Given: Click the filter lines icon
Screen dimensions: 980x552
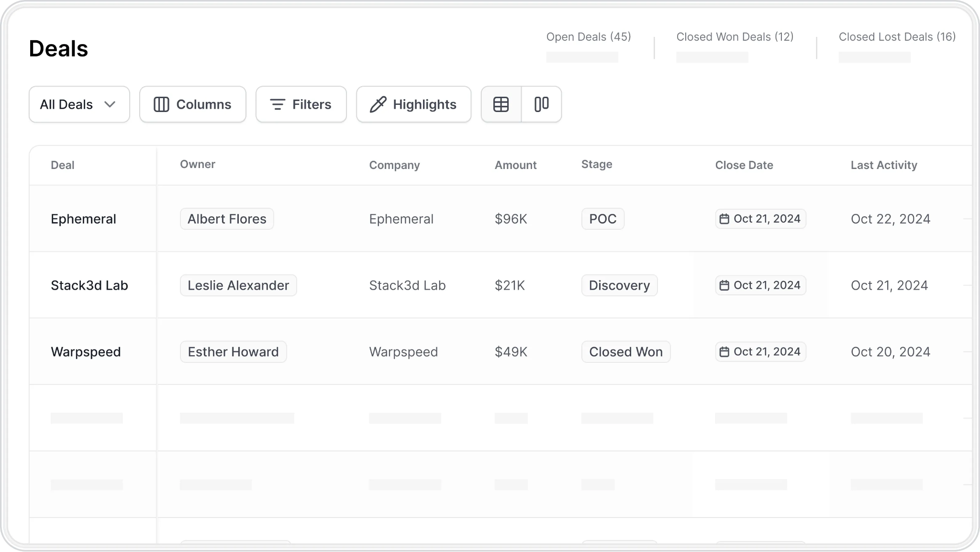Looking at the screenshot, I should click(278, 104).
